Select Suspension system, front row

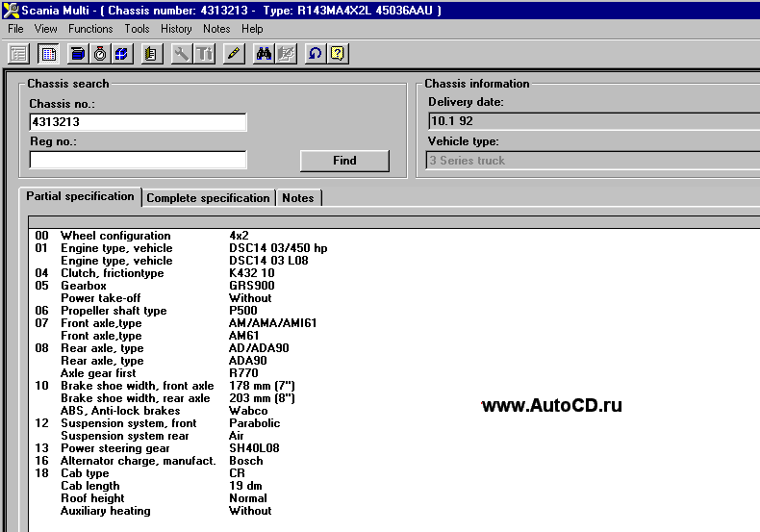click(395, 423)
